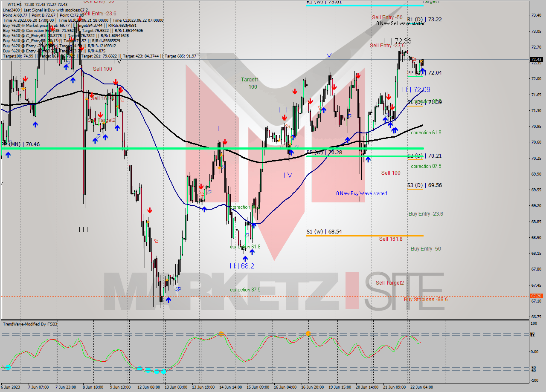Click the 'R/R:1.86144606' value
The height and width of the screenshot is (392, 546).
pos(128,30)
